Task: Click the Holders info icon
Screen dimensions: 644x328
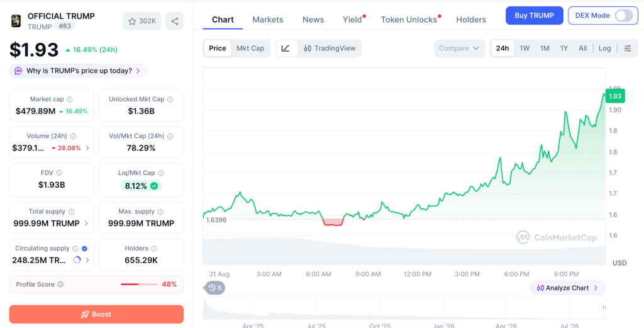Action: tap(154, 249)
